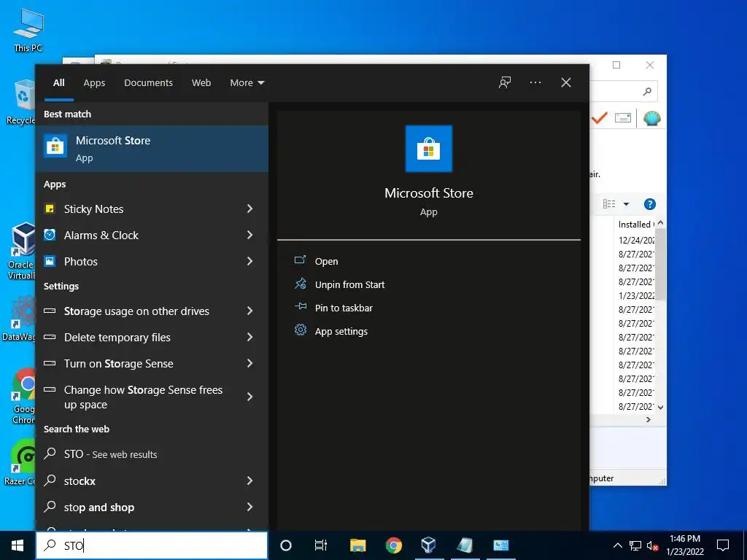Expand Photos result options arrow

[249, 261]
